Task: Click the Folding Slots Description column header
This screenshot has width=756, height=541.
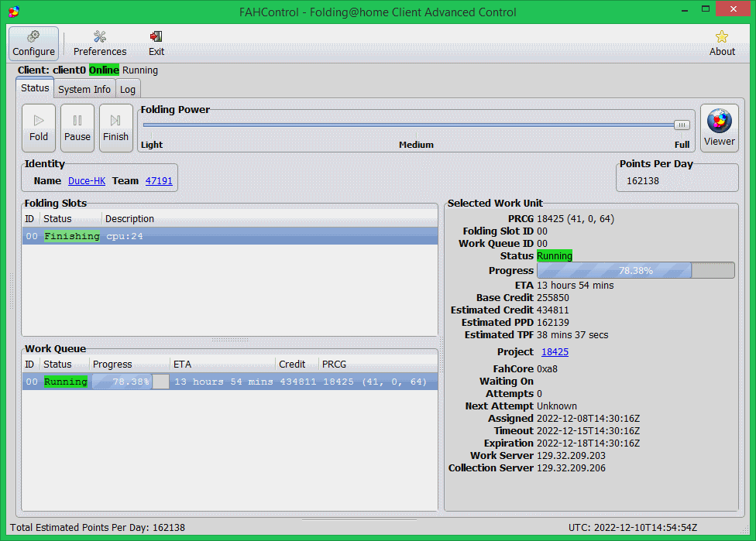Action: click(x=270, y=219)
